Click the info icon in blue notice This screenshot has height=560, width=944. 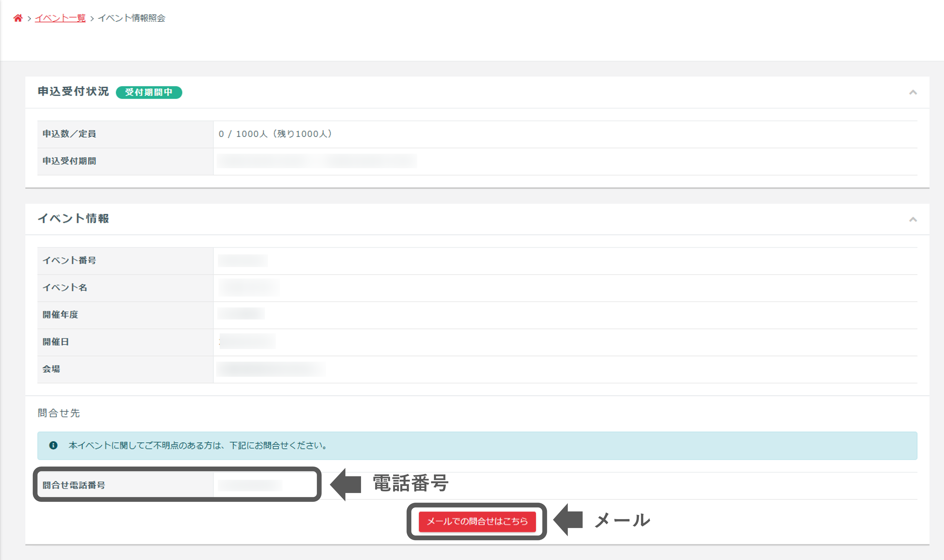(x=53, y=445)
